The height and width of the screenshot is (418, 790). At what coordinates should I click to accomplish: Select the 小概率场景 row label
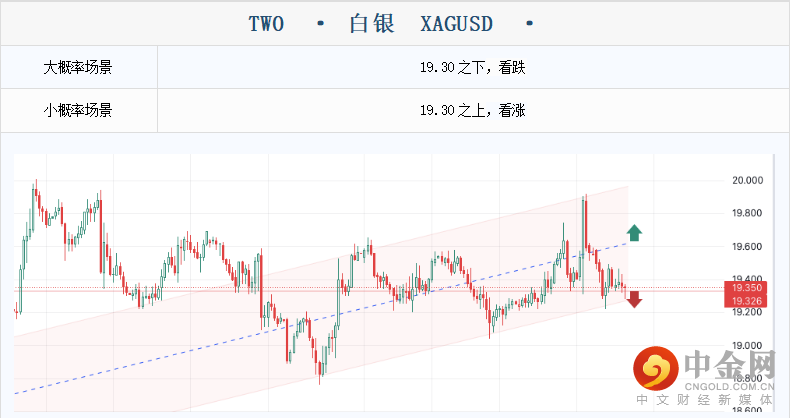(x=78, y=111)
